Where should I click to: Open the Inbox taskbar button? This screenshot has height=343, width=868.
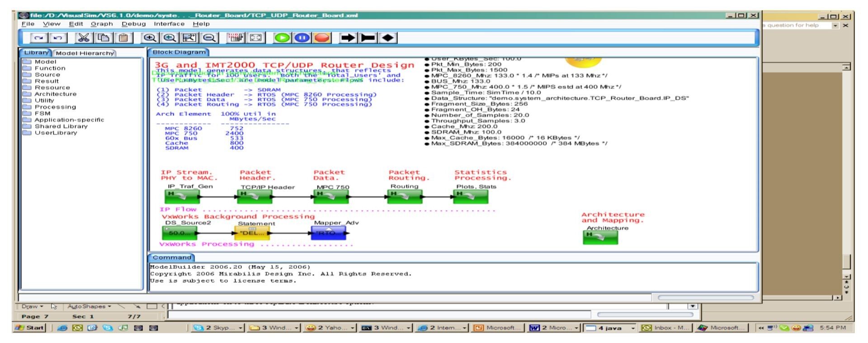point(665,328)
